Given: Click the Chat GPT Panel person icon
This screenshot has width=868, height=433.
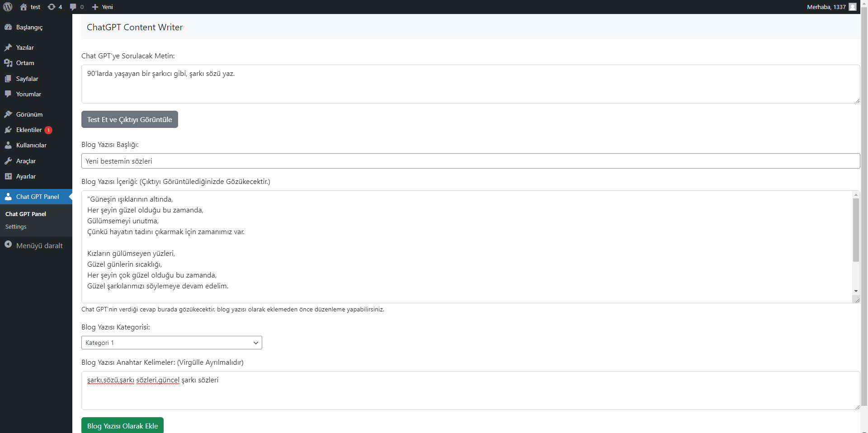Looking at the screenshot, I should point(8,197).
